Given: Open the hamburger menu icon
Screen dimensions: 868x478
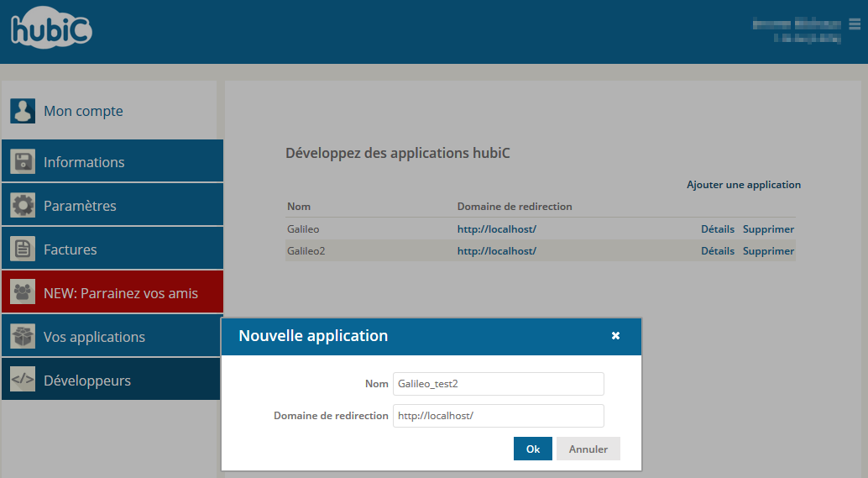Looking at the screenshot, I should pos(855,24).
